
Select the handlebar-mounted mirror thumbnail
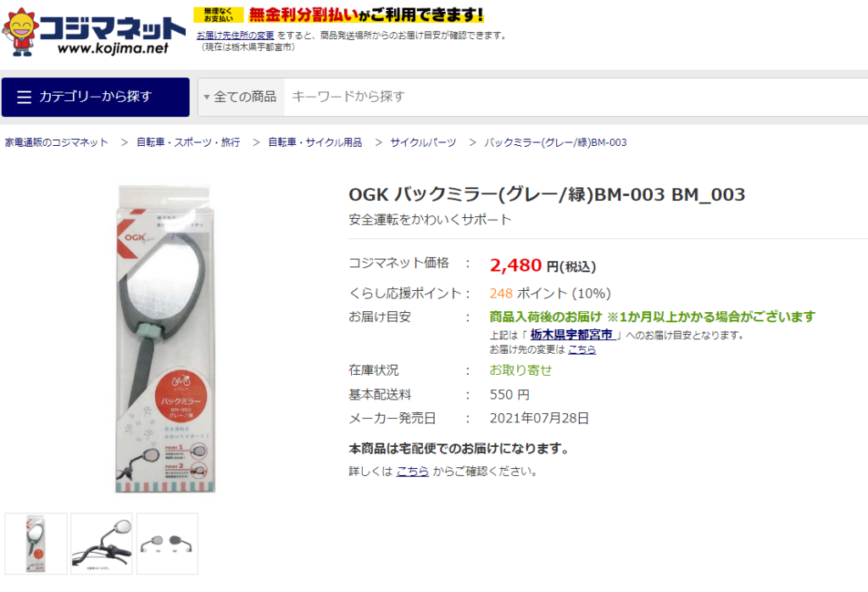pos(102,544)
